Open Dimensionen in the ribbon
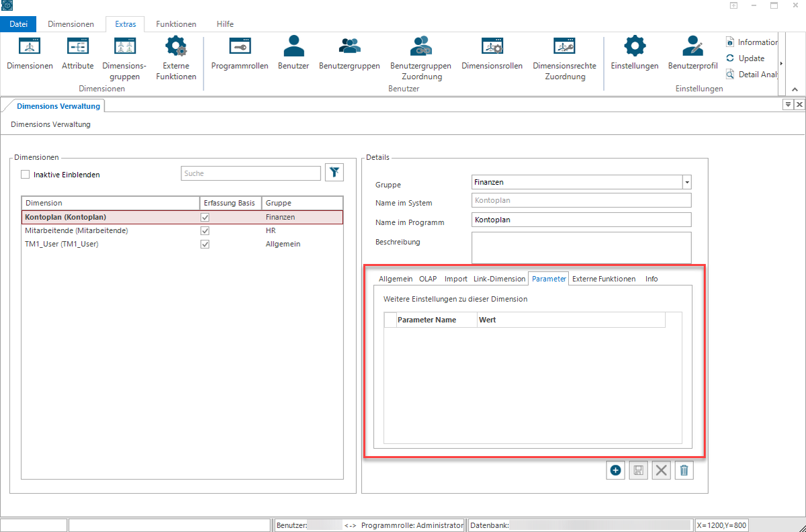The height and width of the screenshot is (532, 806). (x=30, y=54)
